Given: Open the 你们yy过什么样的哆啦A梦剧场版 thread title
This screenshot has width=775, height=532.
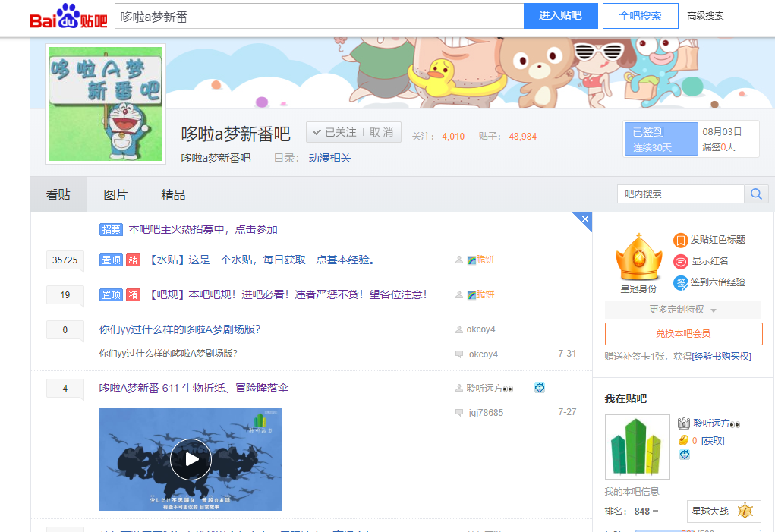Looking at the screenshot, I should pos(180,329).
